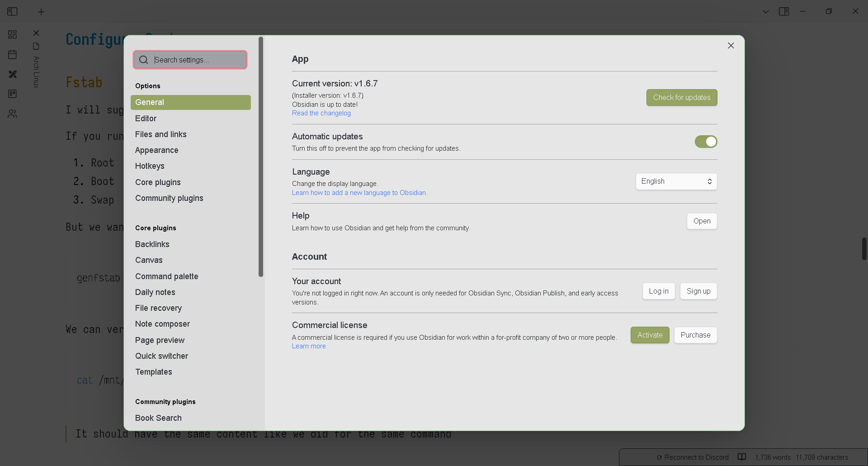Toggle Automatic updates switch
The width and height of the screenshot is (868, 466).
(706, 142)
